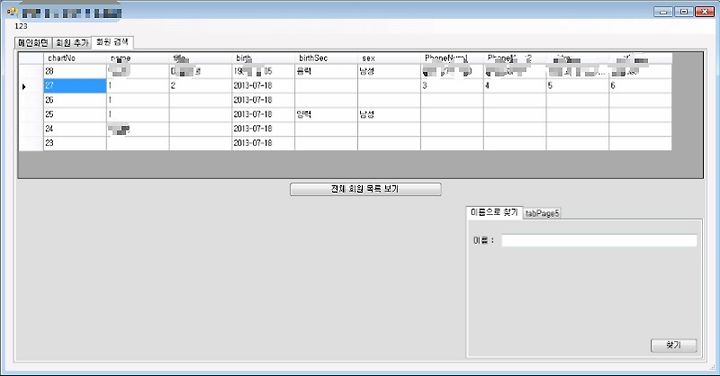The image size is (720, 376).
Task: Click the 찾기 search button
Action: [x=674, y=345]
